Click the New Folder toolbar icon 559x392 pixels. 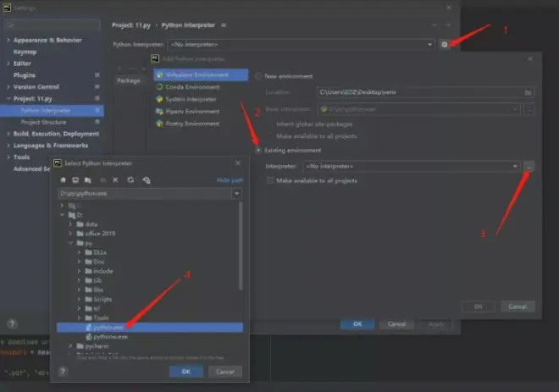(x=103, y=180)
